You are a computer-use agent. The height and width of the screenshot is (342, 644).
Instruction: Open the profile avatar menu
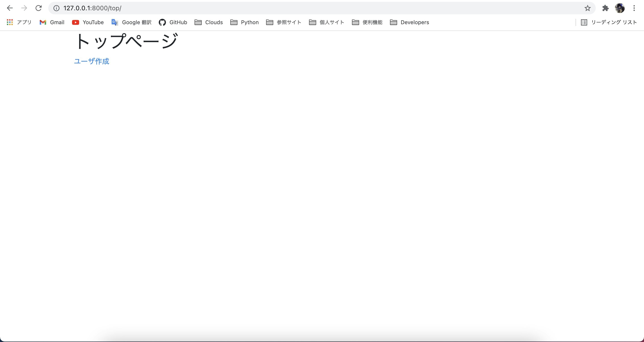click(620, 8)
